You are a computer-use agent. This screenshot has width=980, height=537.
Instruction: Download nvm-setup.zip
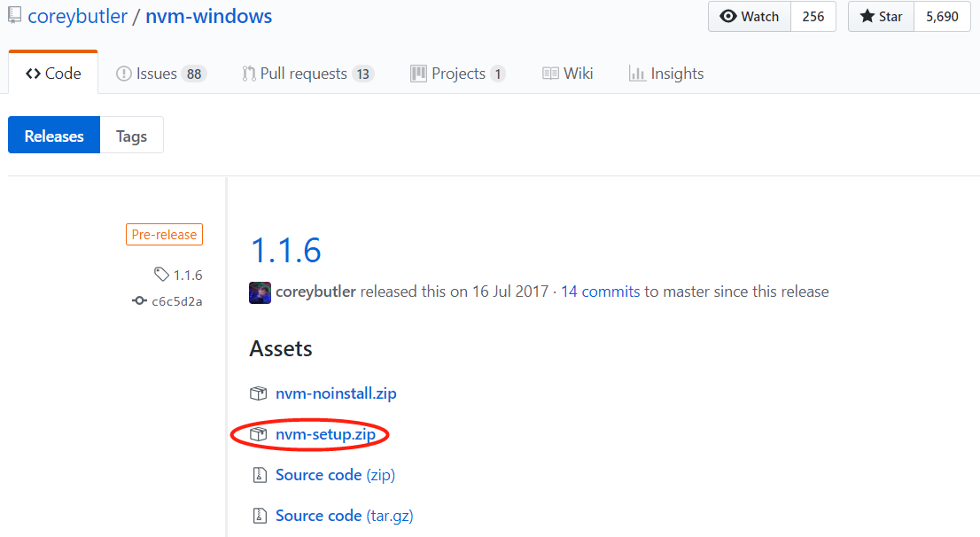pyautogui.click(x=325, y=434)
